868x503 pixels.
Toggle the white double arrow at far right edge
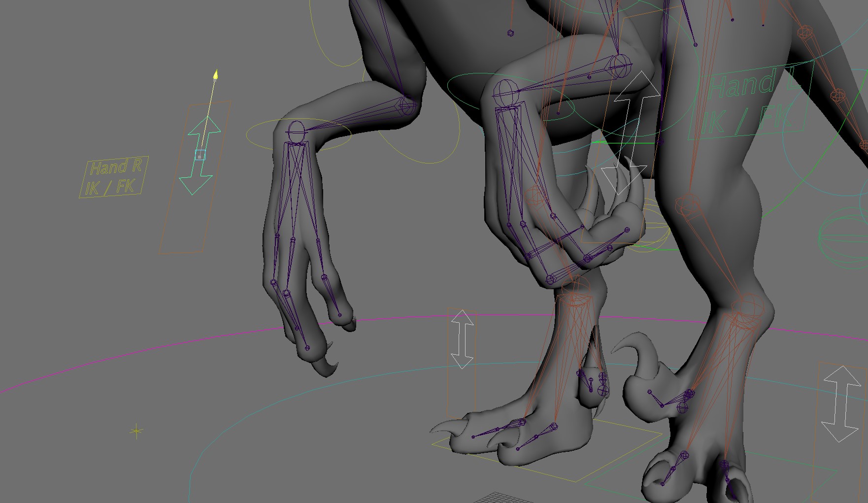(842, 404)
